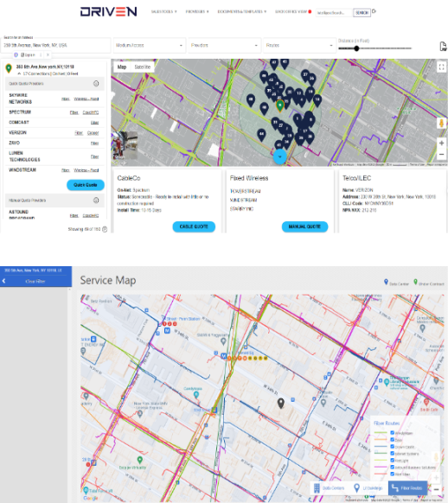This screenshot has height=503, width=448.
Task: Switch to Map view tab
Action: click(x=122, y=67)
